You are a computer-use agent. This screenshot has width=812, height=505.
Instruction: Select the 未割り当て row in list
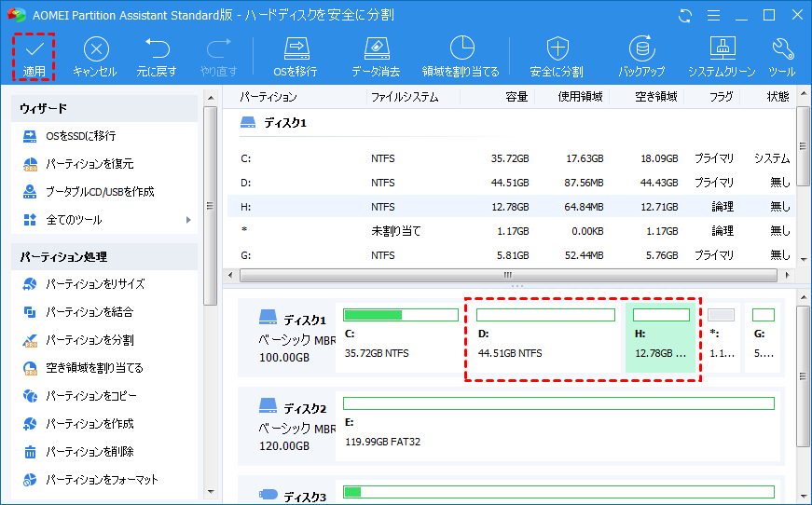coord(511,231)
